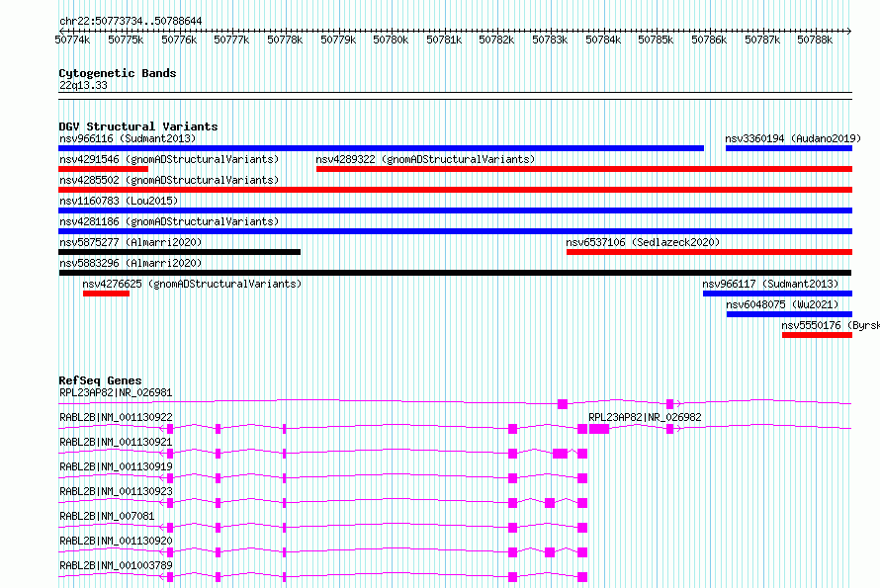The height and width of the screenshot is (588, 880).
Task: Click the blue bar under nsv6048075 (Wu2021)
Action: pos(790,314)
